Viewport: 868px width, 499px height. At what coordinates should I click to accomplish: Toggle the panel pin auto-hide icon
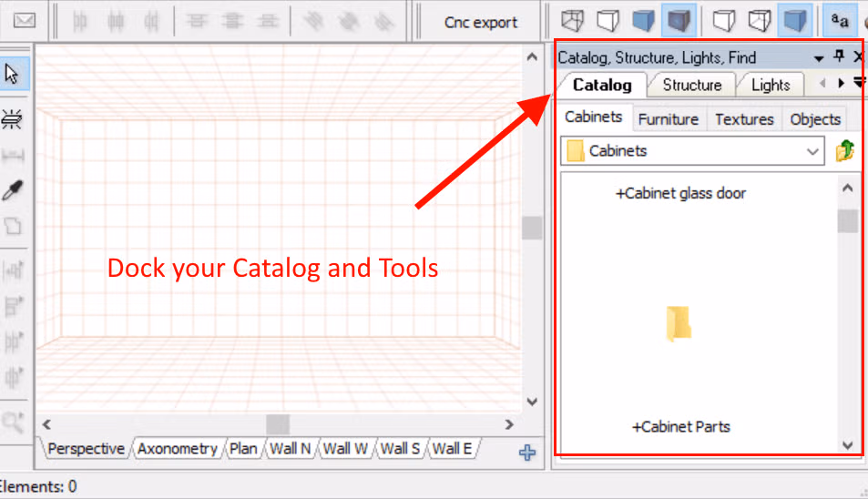coord(839,56)
